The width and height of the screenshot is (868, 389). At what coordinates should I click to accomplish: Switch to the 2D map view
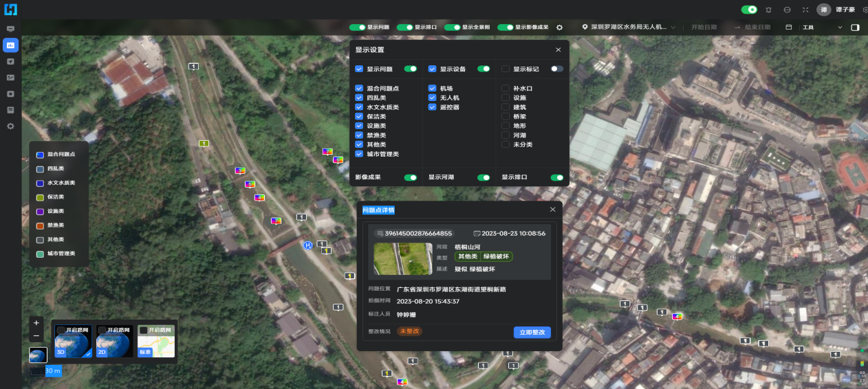[x=114, y=341]
